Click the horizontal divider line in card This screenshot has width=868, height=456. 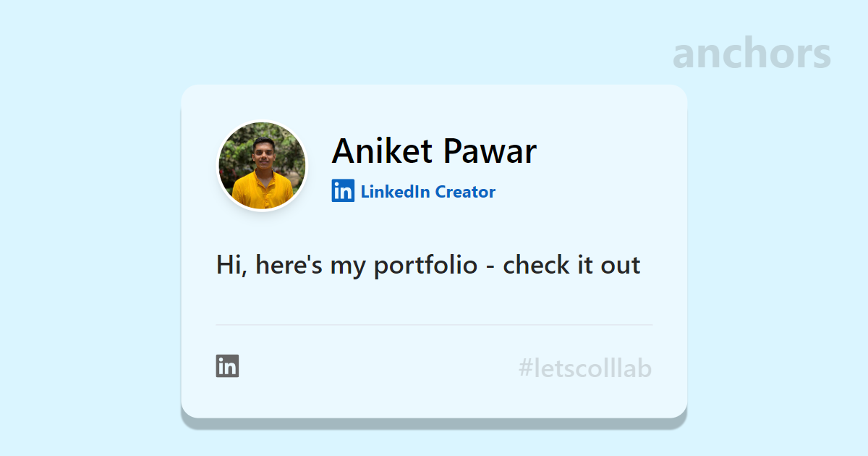434,325
